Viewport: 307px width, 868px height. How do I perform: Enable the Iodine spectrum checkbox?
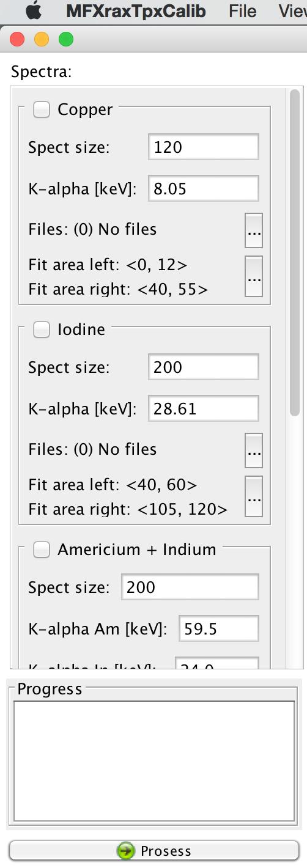coord(42,329)
